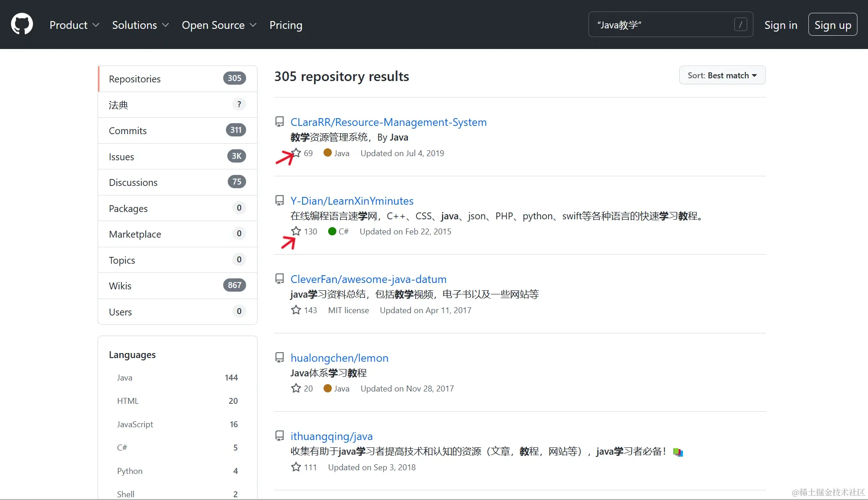
Task: Filter results by Python language
Action: coord(177,471)
